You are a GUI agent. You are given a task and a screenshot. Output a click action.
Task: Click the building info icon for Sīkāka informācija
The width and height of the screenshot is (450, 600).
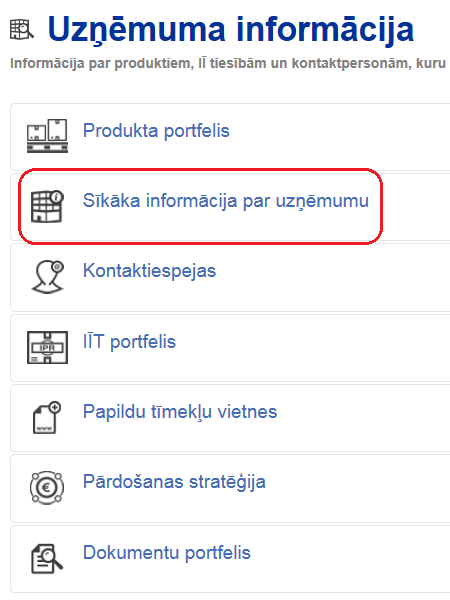pos(47,206)
